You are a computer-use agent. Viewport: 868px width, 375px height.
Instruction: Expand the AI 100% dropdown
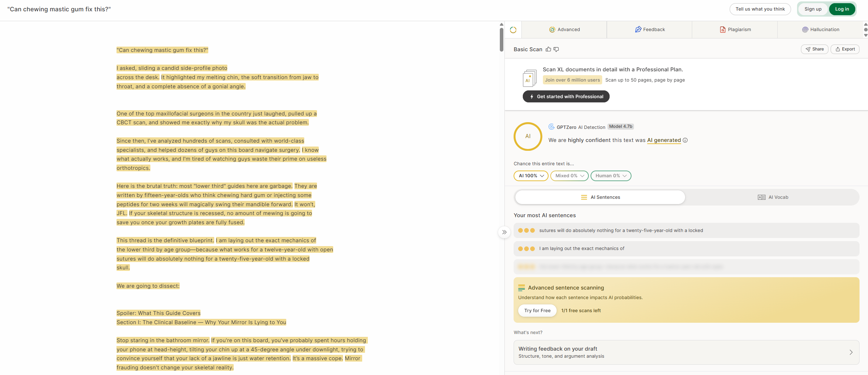(x=531, y=176)
